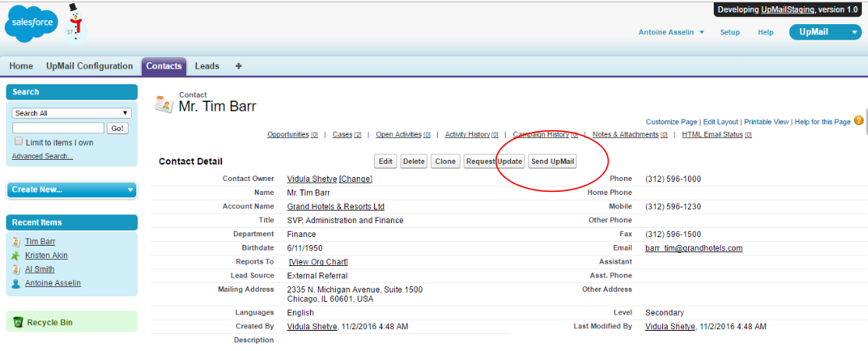The image size is (868, 351).
Task: Click the mobile value (312) 596-1230
Action: pyautogui.click(x=673, y=206)
